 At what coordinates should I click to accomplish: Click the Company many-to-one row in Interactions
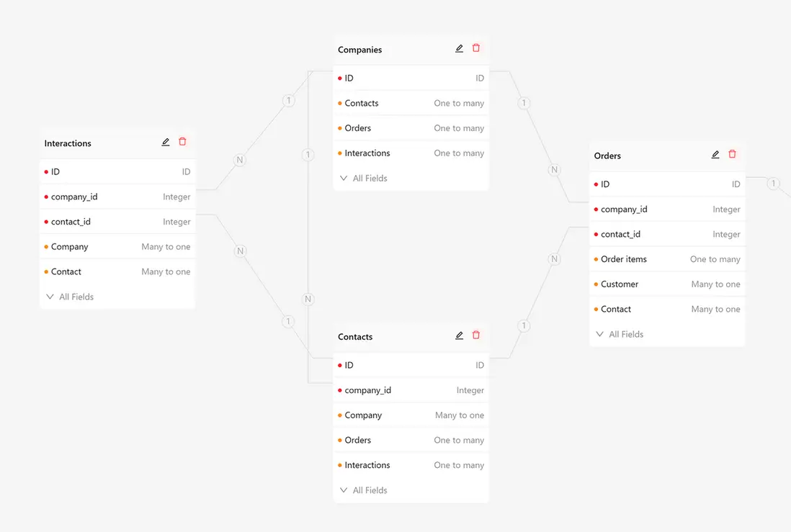117,246
